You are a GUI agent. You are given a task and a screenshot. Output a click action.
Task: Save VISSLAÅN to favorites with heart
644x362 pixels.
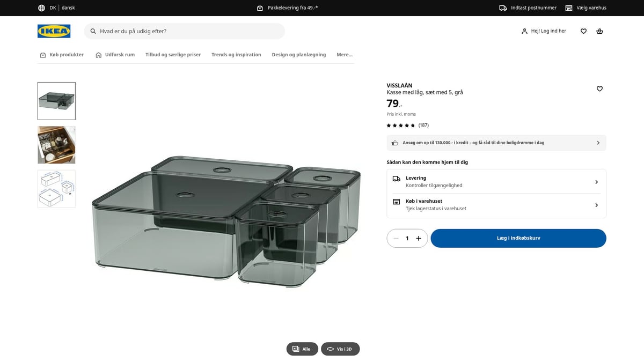[599, 89]
